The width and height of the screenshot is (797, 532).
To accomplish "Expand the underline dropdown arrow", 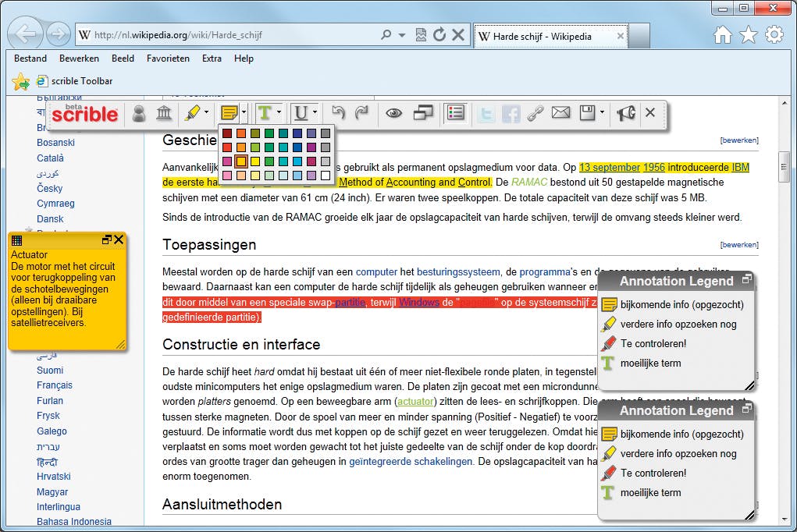I will (x=315, y=112).
